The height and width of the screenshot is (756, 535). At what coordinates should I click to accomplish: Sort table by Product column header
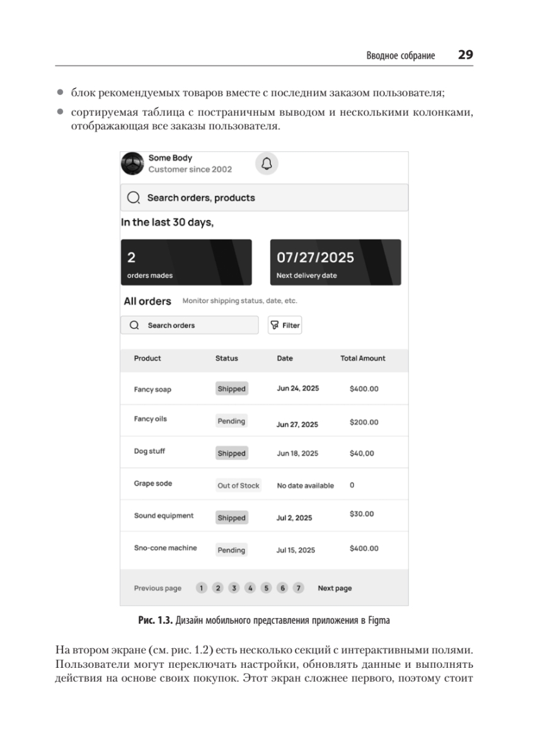point(147,358)
